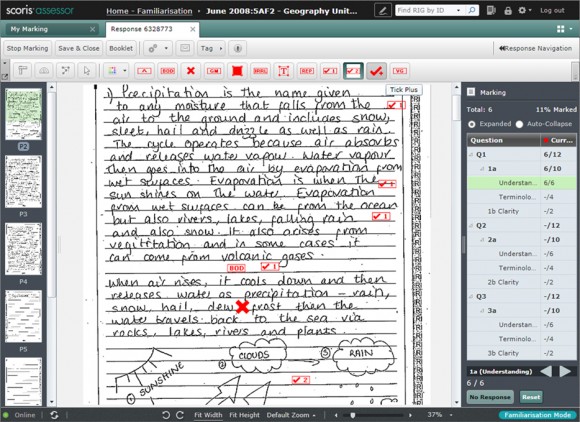Open the tile layout grid icon

click(x=561, y=29)
